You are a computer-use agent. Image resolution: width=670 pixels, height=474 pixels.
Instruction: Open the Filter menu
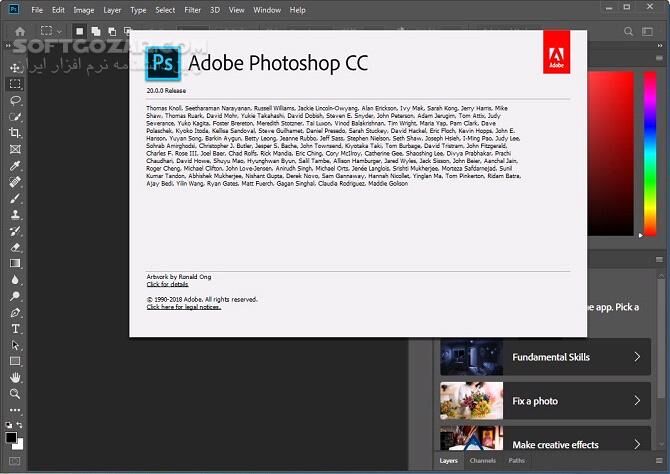pyautogui.click(x=192, y=10)
